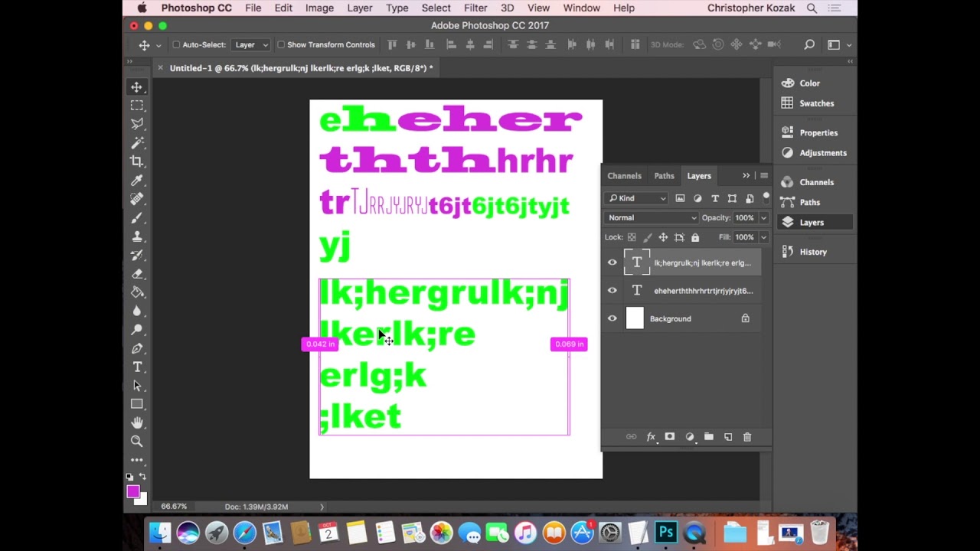Switch to the Paths tab

(665, 176)
